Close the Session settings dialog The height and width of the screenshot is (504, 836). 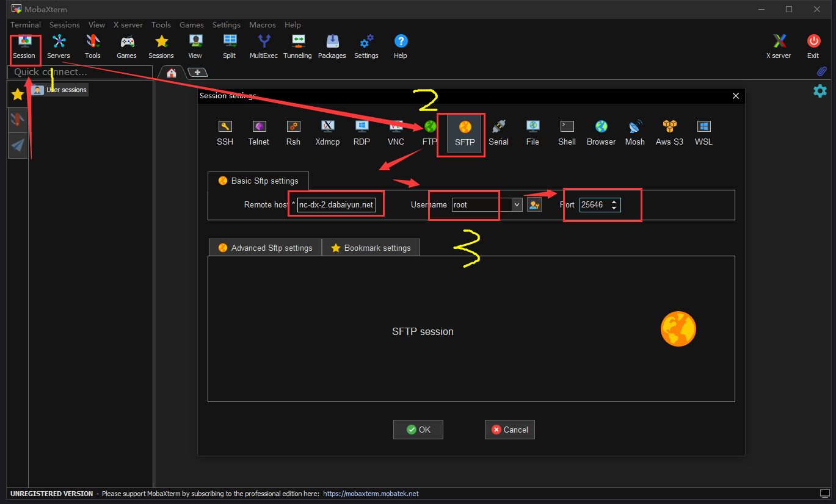pyautogui.click(x=736, y=96)
